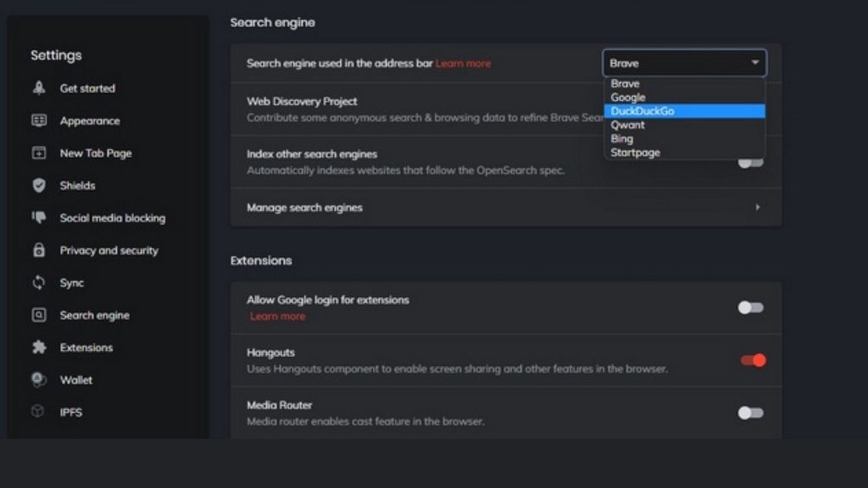868x488 pixels.
Task: Select Search engine in sidebar
Action: [x=95, y=315]
